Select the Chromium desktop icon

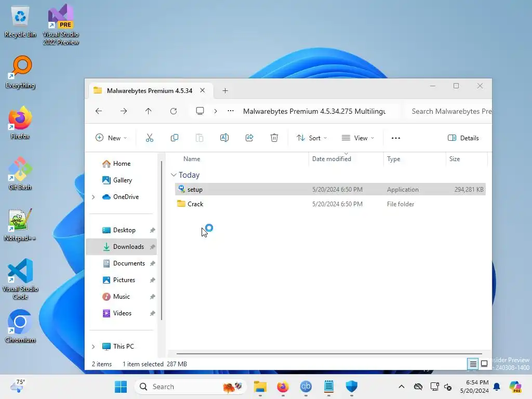click(20, 326)
